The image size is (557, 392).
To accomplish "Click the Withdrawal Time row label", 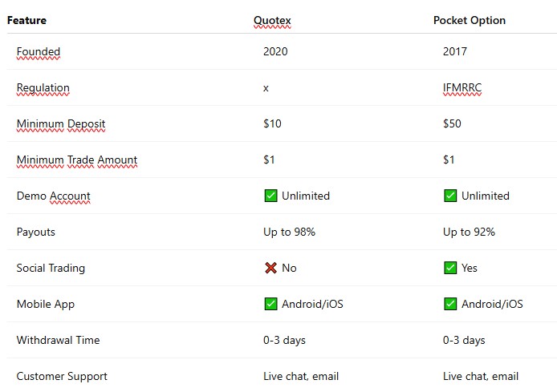I will coord(58,340).
